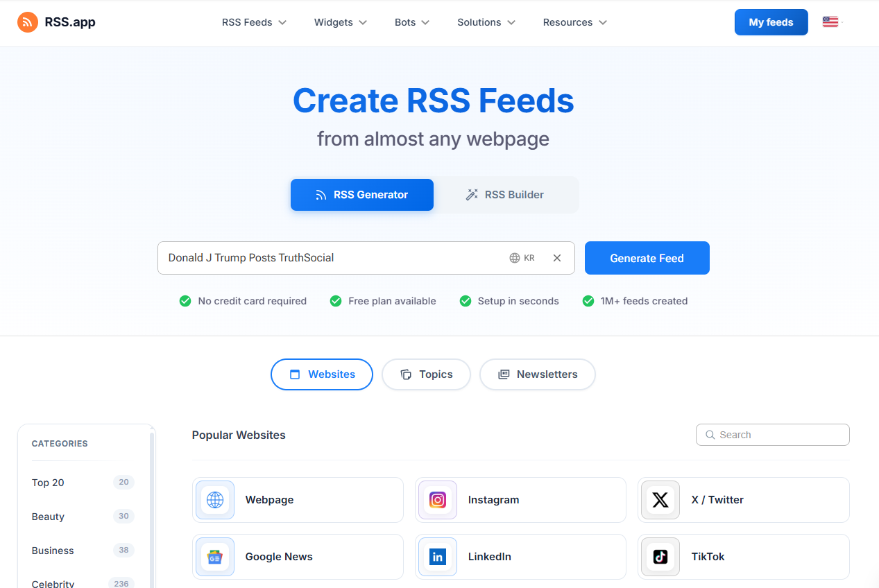Open the LinkedIn feed card

tap(520, 557)
